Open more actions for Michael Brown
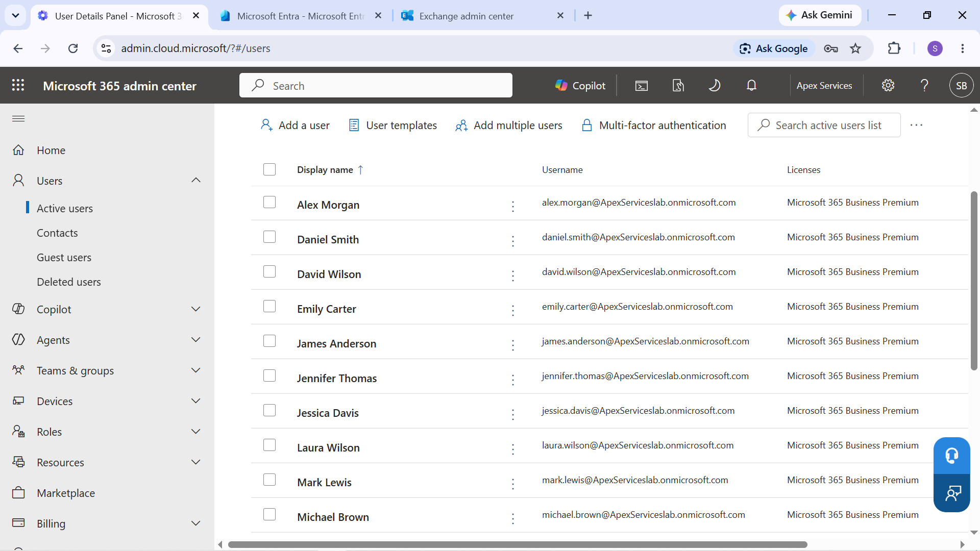This screenshot has width=980, height=551. click(x=513, y=518)
